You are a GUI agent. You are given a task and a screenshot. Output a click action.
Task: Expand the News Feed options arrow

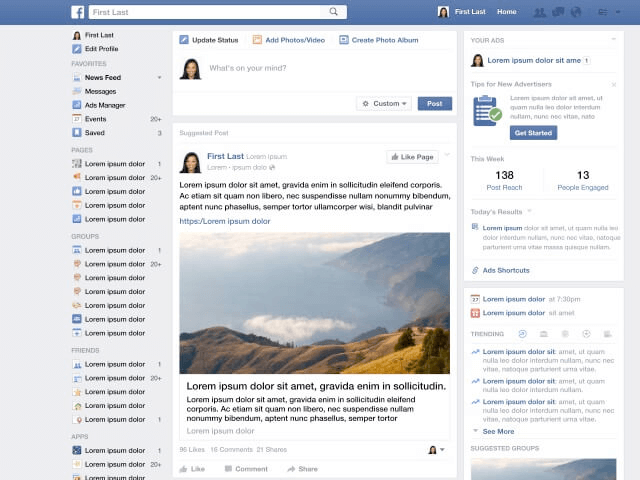[160, 77]
